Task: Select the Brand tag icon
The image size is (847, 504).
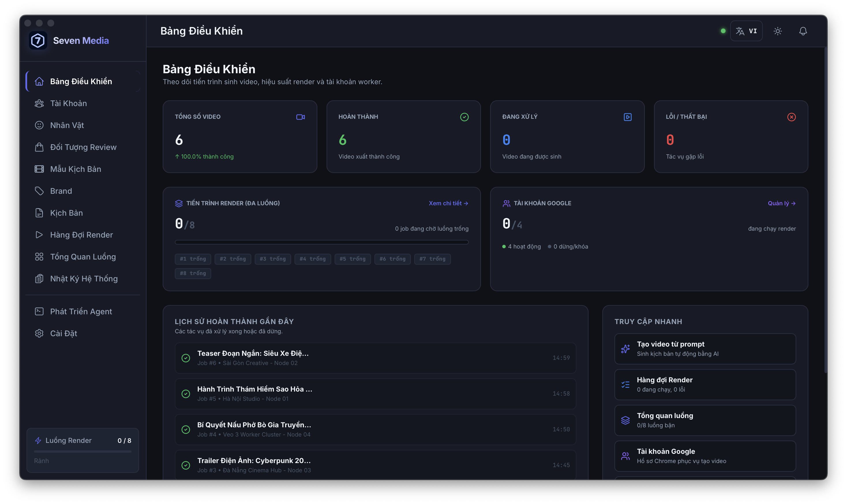Action: 39,191
